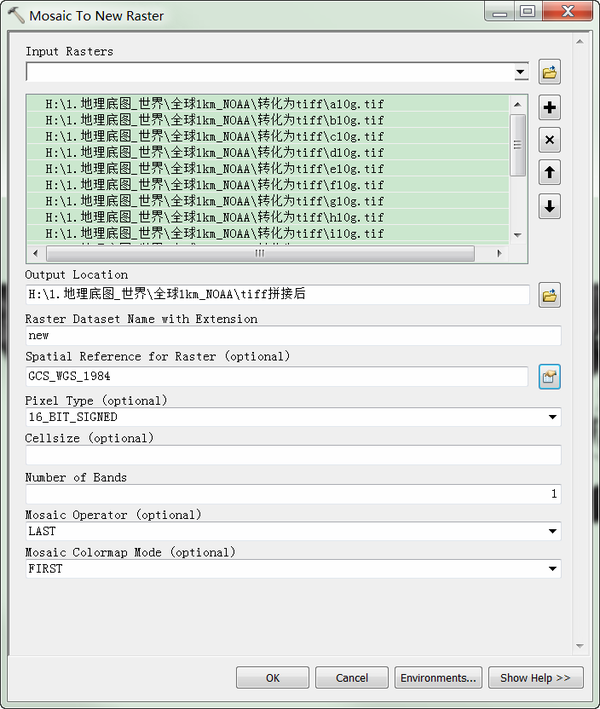Open the Environments settings
The height and width of the screenshot is (709, 600).
point(438,678)
